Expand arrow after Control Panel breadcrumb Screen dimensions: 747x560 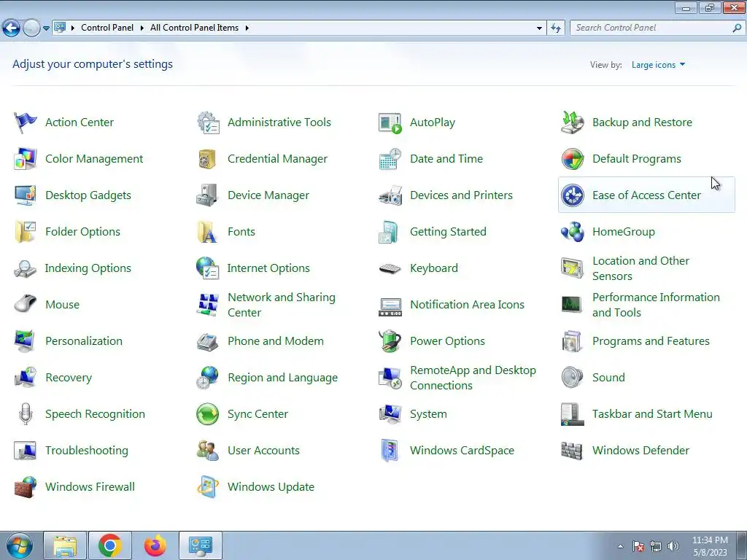click(142, 28)
